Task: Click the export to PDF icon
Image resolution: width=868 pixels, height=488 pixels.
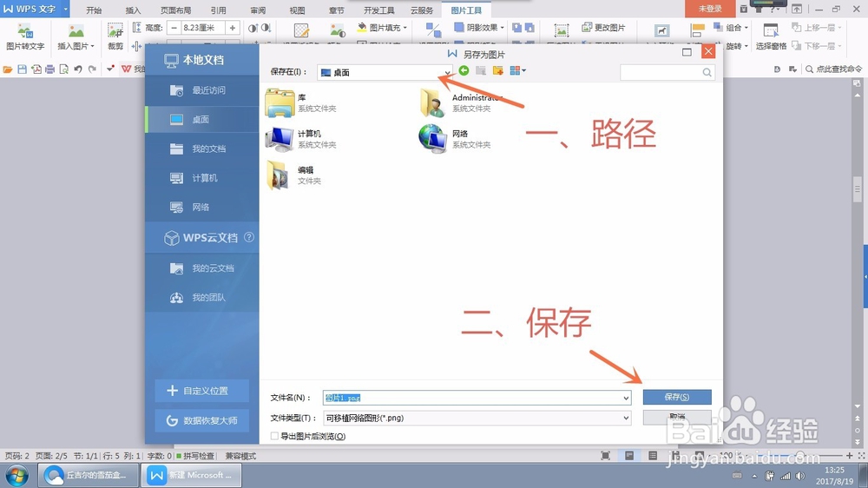Action: 36,69
